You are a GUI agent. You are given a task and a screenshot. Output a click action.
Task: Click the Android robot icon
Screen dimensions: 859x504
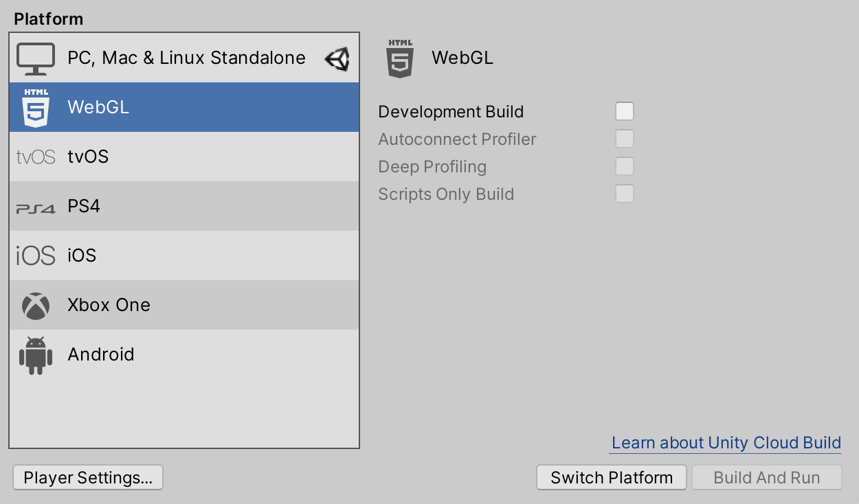tap(36, 354)
